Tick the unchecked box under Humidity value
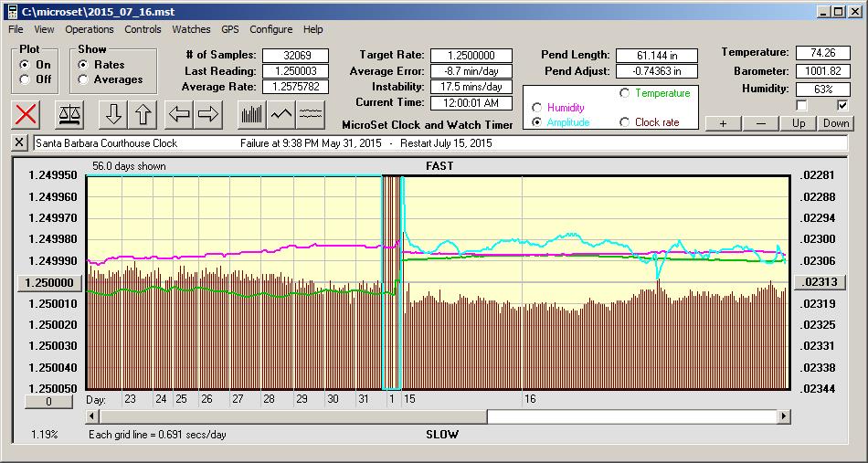 [x=801, y=105]
